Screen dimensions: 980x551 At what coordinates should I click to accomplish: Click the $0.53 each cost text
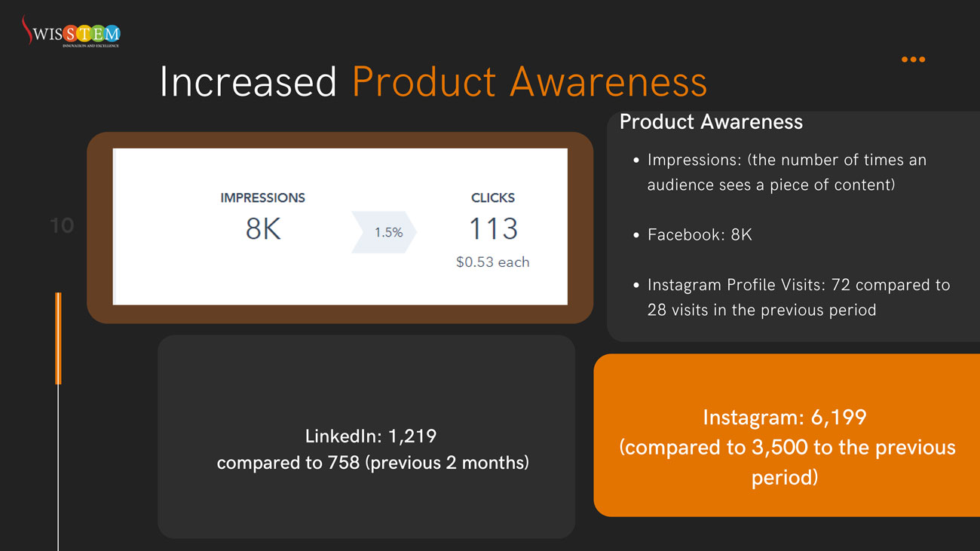493,262
